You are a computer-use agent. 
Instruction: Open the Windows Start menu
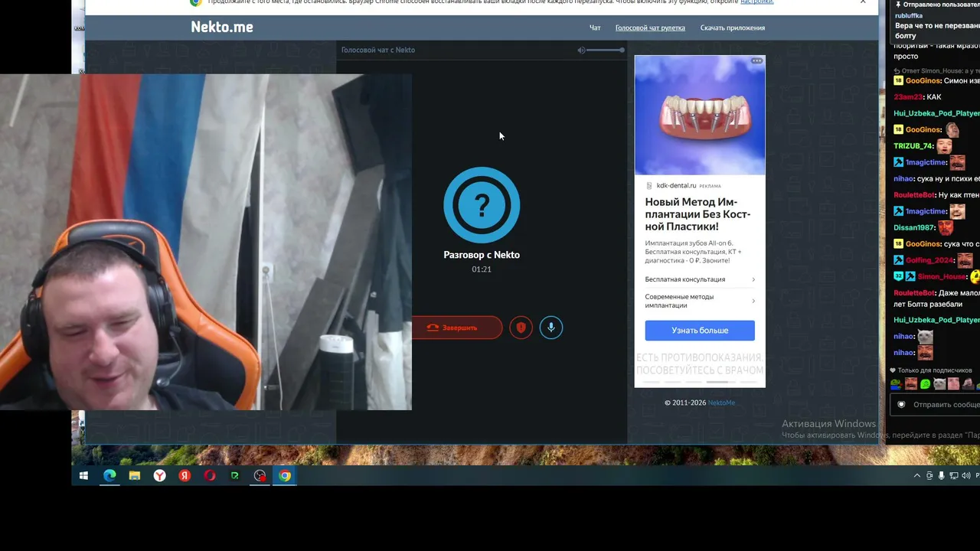[84, 475]
